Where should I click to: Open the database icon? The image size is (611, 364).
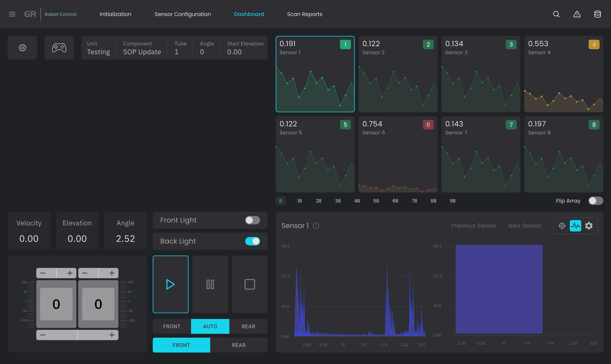pyautogui.click(x=598, y=14)
